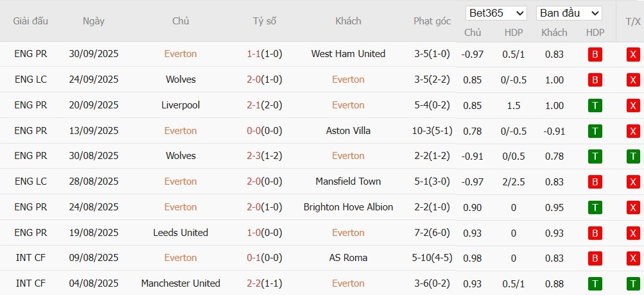Click red B badge in AS Roma row

point(595,258)
